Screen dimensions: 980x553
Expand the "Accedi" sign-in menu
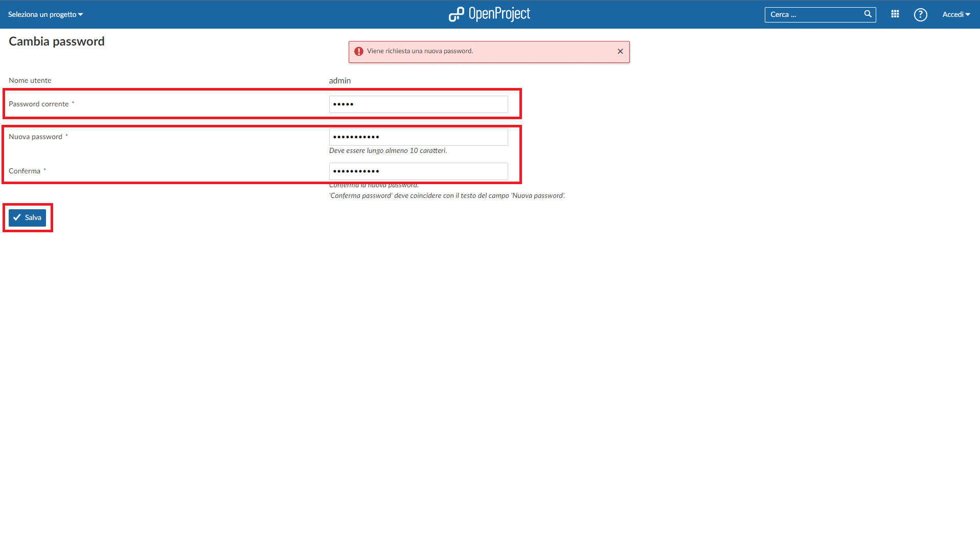pos(955,14)
